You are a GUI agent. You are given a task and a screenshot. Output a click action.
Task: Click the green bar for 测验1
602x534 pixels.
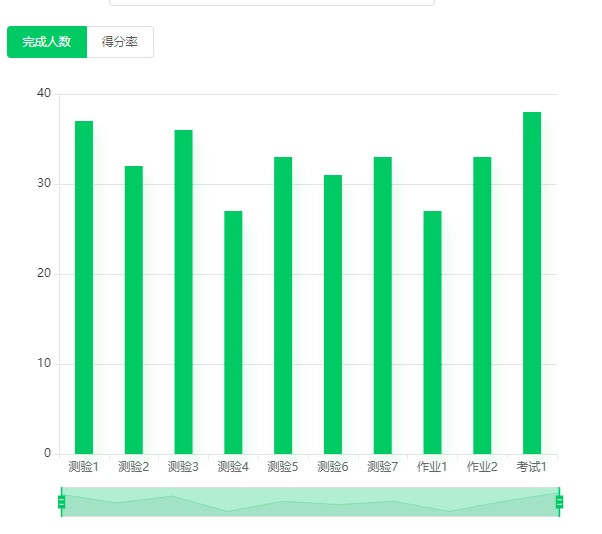click(x=84, y=287)
